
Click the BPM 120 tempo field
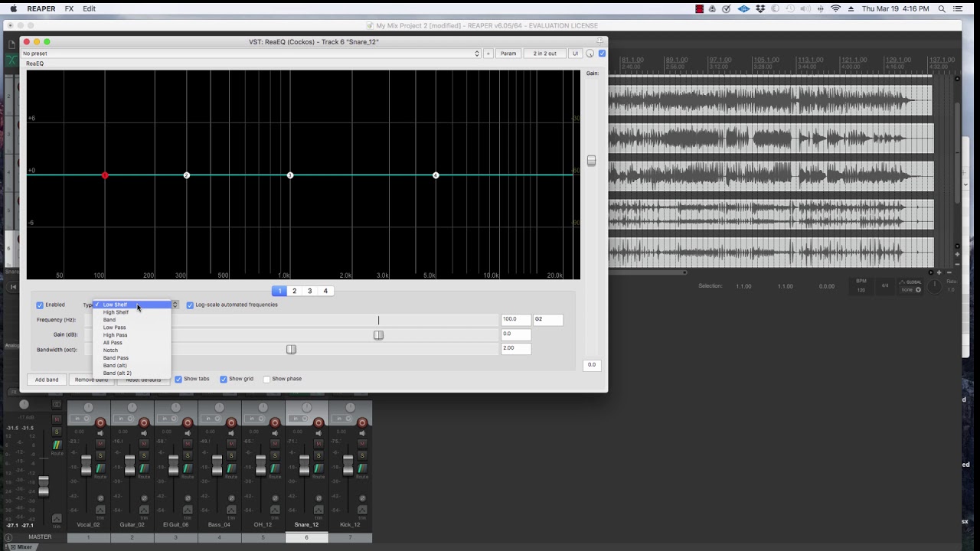(x=861, y=286)
